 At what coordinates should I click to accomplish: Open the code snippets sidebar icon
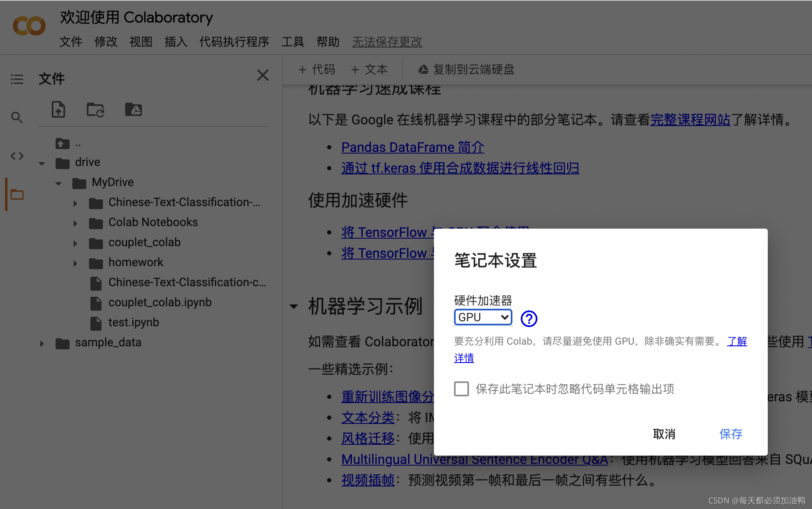click(x=17, y=156)
